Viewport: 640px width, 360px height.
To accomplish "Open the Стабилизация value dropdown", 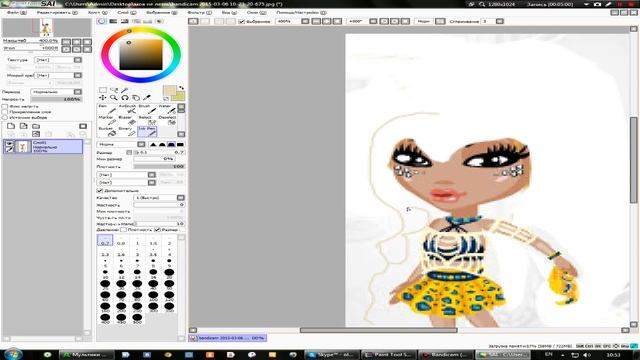I will (500, 21).
